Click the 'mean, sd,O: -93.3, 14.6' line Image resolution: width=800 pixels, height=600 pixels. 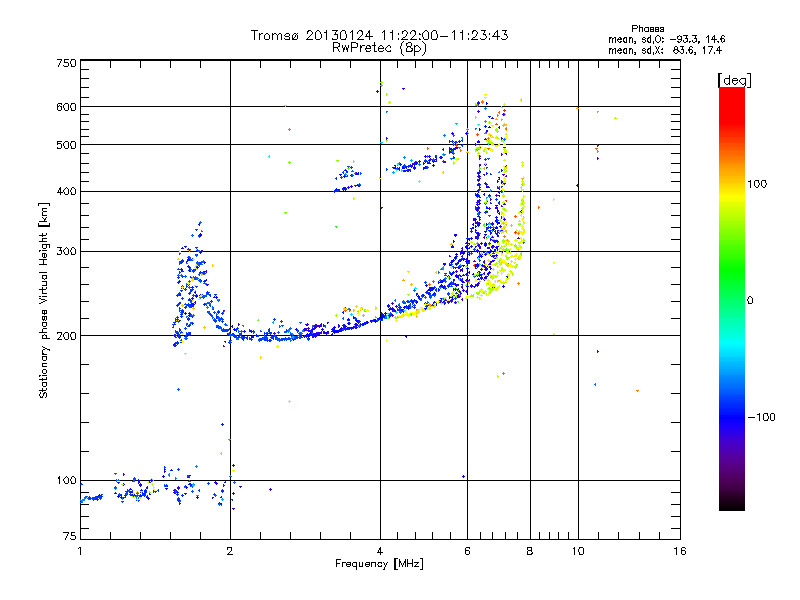[666, 39]
